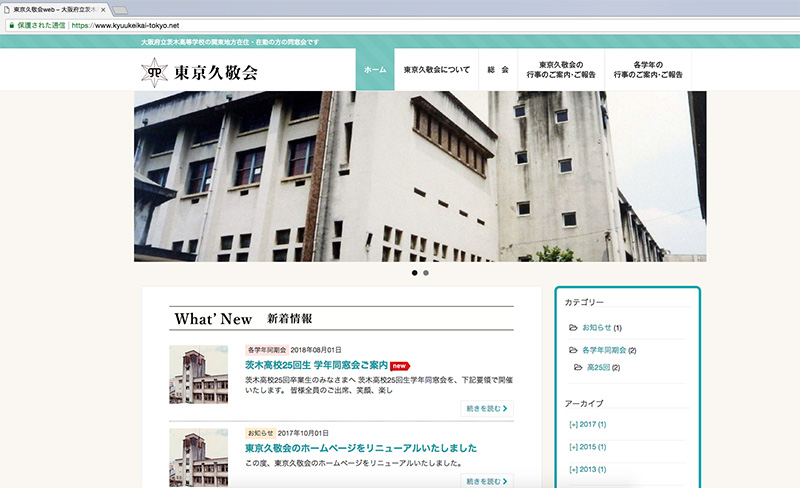Open the 東京久敬会について menu item
Image resolution: width=800 pixels, height=488 pixels.
437,70
